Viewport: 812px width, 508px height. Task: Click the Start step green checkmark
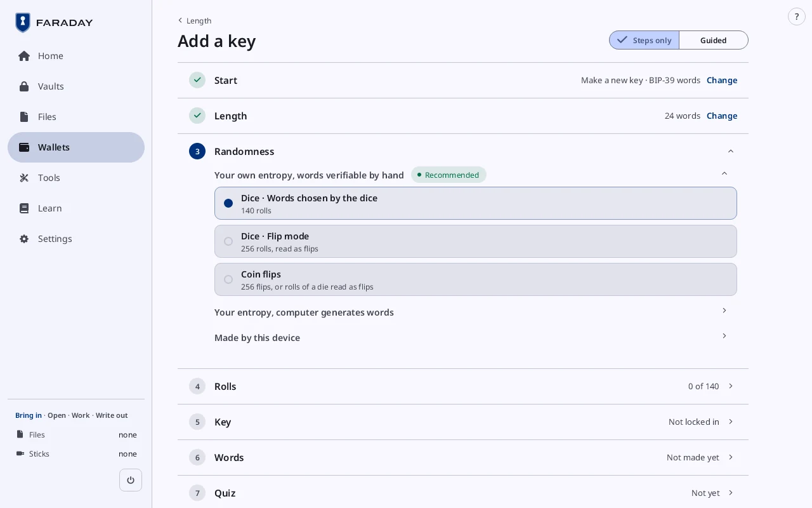tap(197, 80)
